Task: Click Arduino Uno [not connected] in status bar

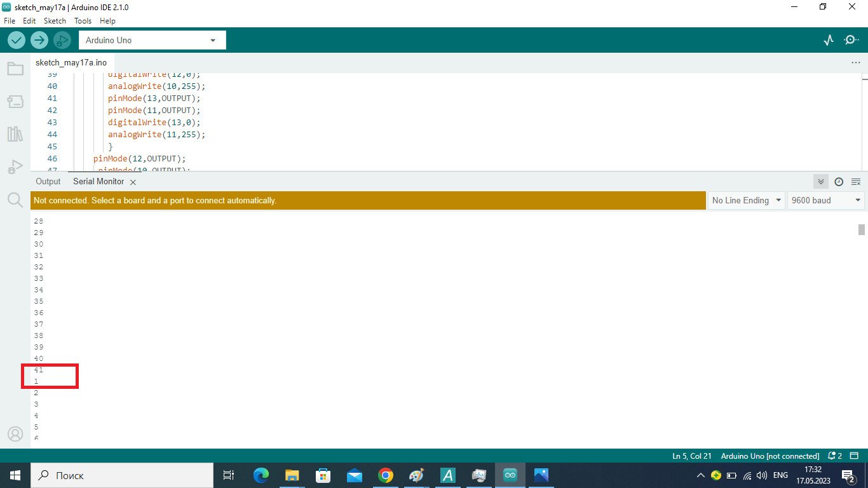Action: tap(770, 456)
